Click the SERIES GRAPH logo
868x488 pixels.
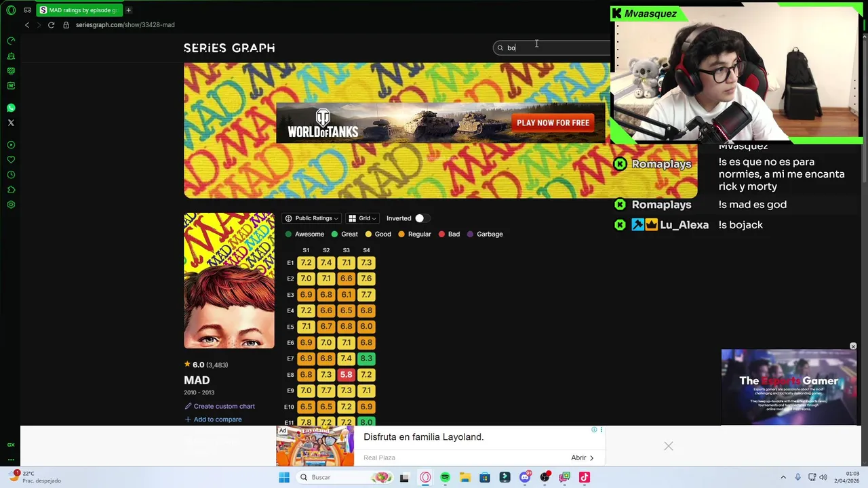coord(229,48)
